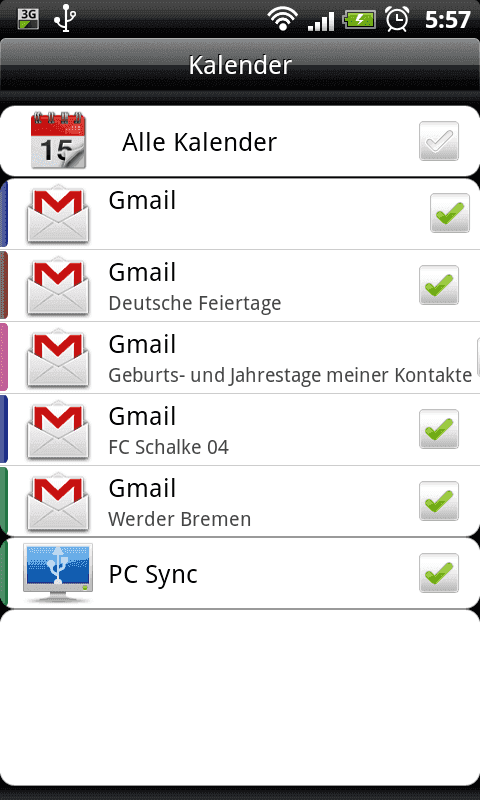Tap the Alle Kalender calendar icon
The image size is (480, 800).
58,141
